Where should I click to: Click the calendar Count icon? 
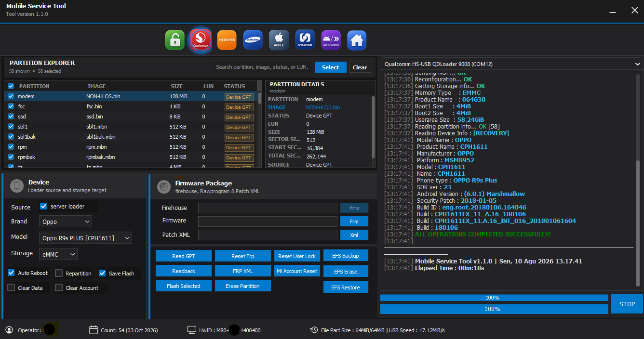pyautogui.click(x=94, y=330)
